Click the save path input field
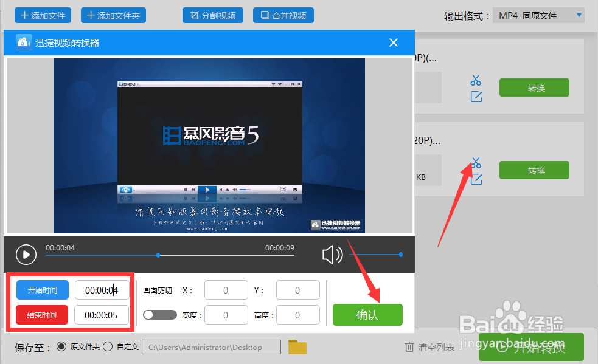598x364 pixels. pos(211,347)
